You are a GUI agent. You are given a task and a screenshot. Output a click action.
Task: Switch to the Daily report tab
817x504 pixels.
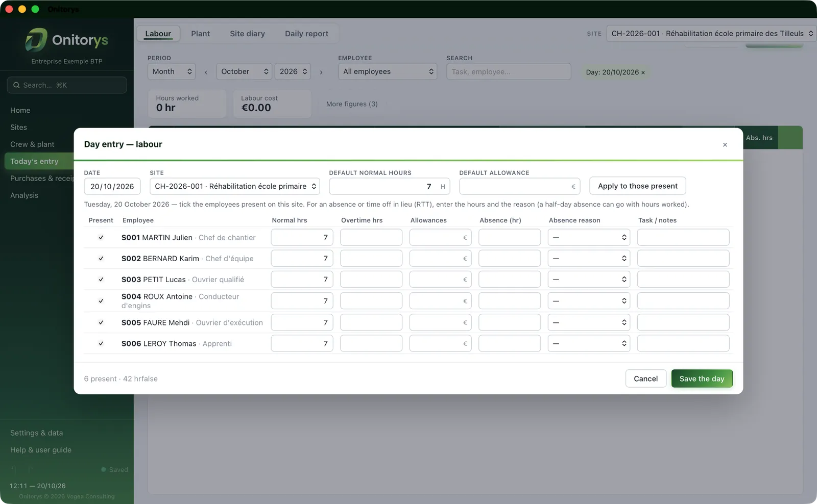[307, 34]
